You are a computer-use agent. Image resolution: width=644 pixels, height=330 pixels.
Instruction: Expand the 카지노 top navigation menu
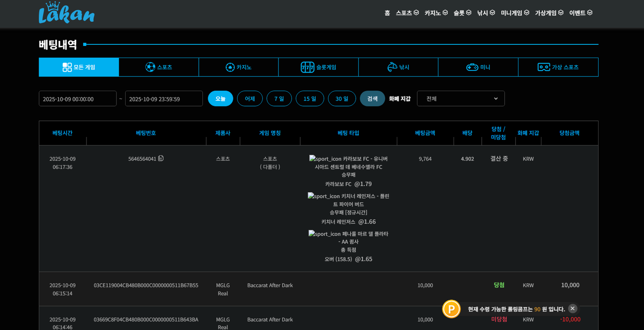point(436,13)
